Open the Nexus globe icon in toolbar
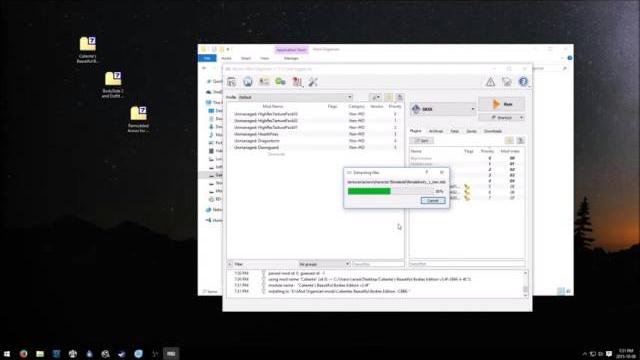This screenshot has width=640, height=360. click(x=248, y=82)
